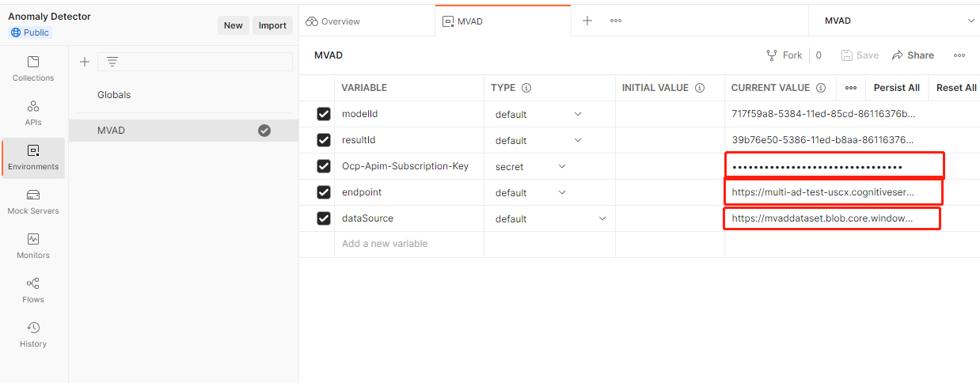The height and width of the screenshot is (383, 980).
Task: Click the info icon beside INITIAL VALUE header
Action: pyautogui.click(x=700, y=88)
